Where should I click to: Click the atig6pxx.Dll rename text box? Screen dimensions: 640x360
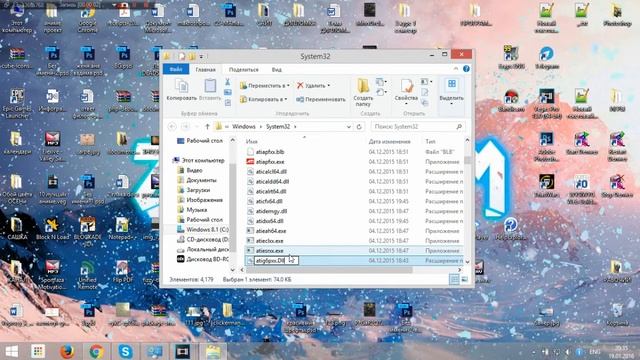(276, 260)
